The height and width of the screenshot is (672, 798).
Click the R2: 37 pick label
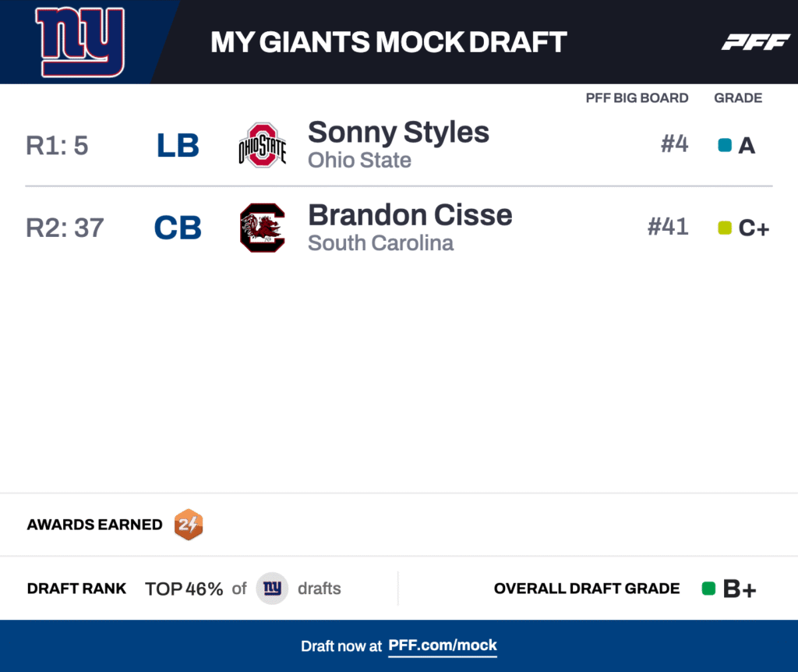coord(65,228)
